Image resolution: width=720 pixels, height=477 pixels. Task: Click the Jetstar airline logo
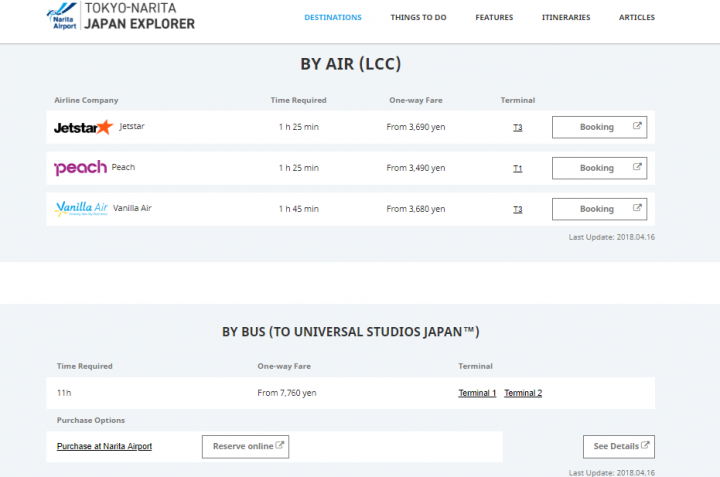click(84, 127)
